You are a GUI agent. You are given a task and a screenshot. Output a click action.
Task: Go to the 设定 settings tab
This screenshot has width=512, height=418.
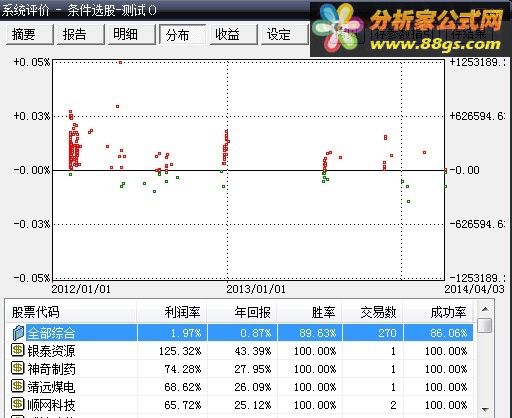pos(284,34)
